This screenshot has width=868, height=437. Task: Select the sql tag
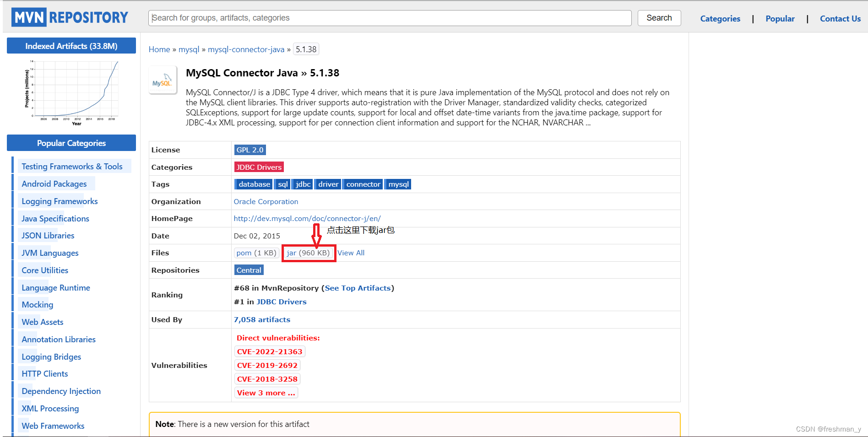(282, 184)
